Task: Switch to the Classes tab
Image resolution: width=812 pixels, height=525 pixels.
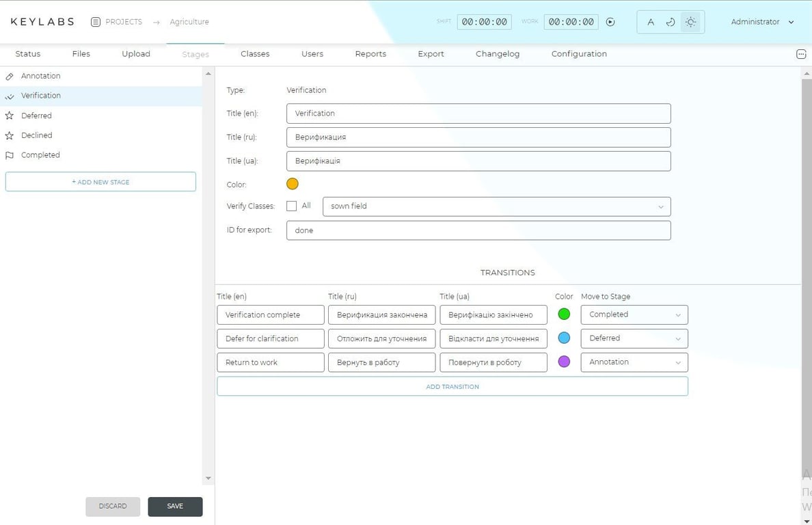Action: (x=254, y=53)
